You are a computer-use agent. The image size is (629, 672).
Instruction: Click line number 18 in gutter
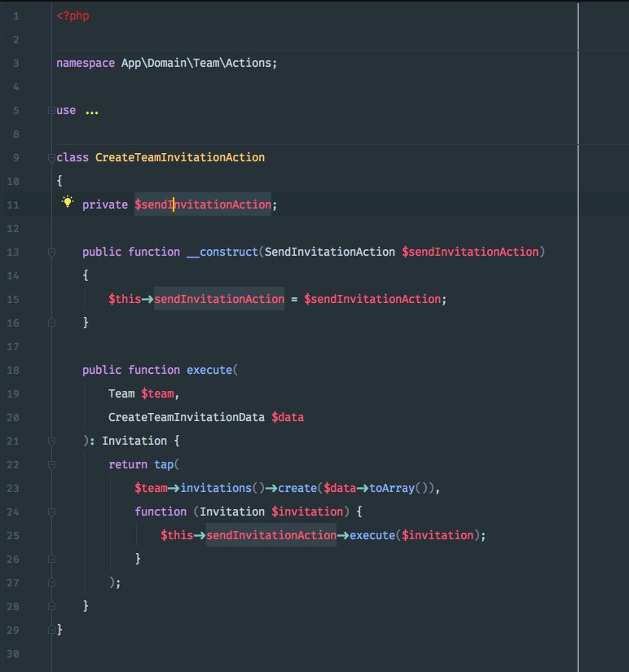click(x=13, y=370)
